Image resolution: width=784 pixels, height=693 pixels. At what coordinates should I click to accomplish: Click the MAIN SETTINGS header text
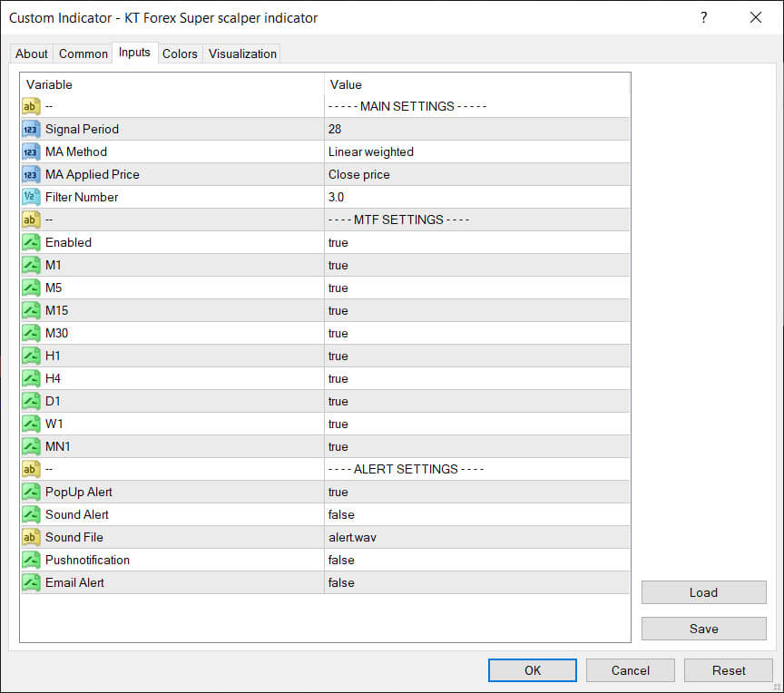(x=407, y=106)
